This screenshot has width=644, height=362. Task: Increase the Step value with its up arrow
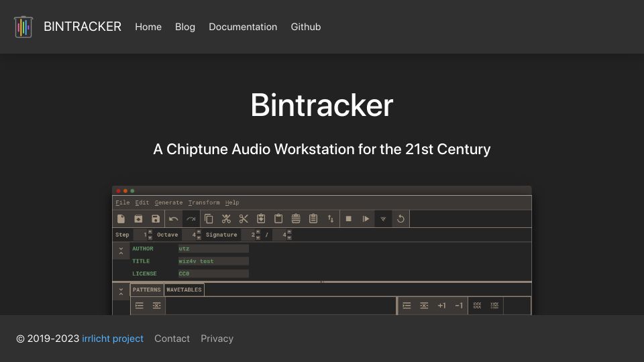point(150,233)
